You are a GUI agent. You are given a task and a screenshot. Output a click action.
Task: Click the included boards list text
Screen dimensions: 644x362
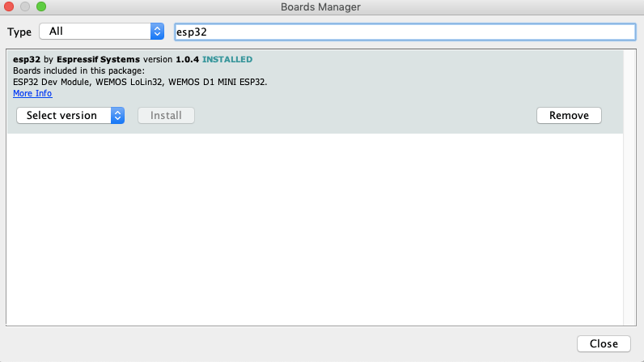[140, 82]
